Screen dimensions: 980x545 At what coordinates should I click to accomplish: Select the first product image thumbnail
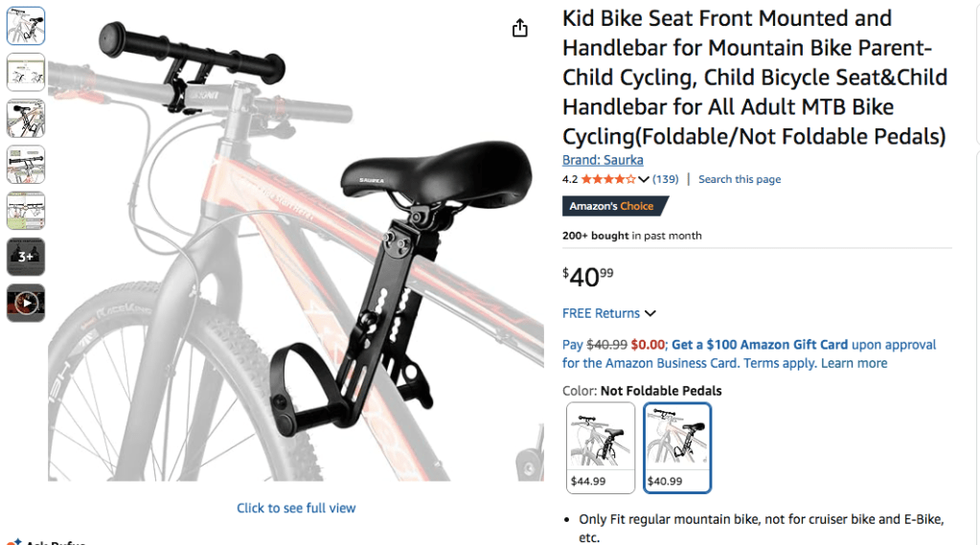pos(26,26)
